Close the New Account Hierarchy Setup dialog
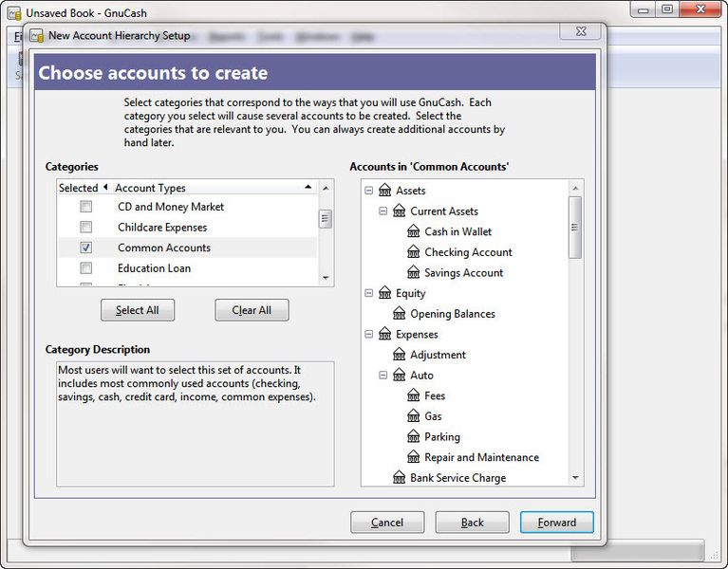The height and width of the screenshot is (569, 728). [581, 31]
